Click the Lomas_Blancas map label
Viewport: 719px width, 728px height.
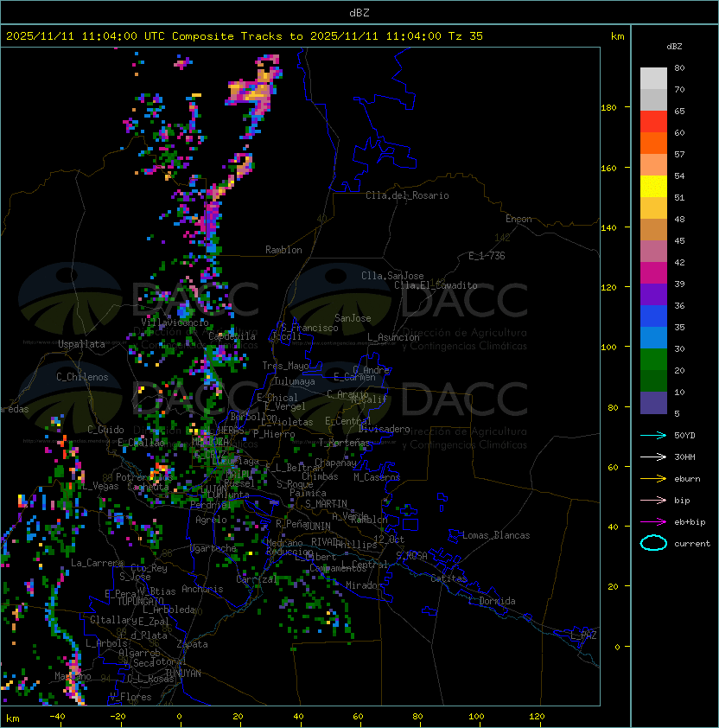pyautogui.click(x=496, y=535)
